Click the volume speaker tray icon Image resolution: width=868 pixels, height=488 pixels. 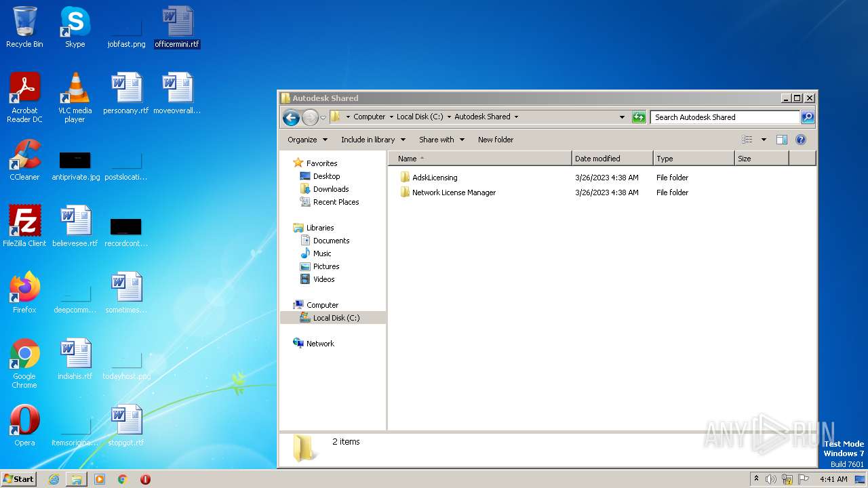[x=771, y=479]
